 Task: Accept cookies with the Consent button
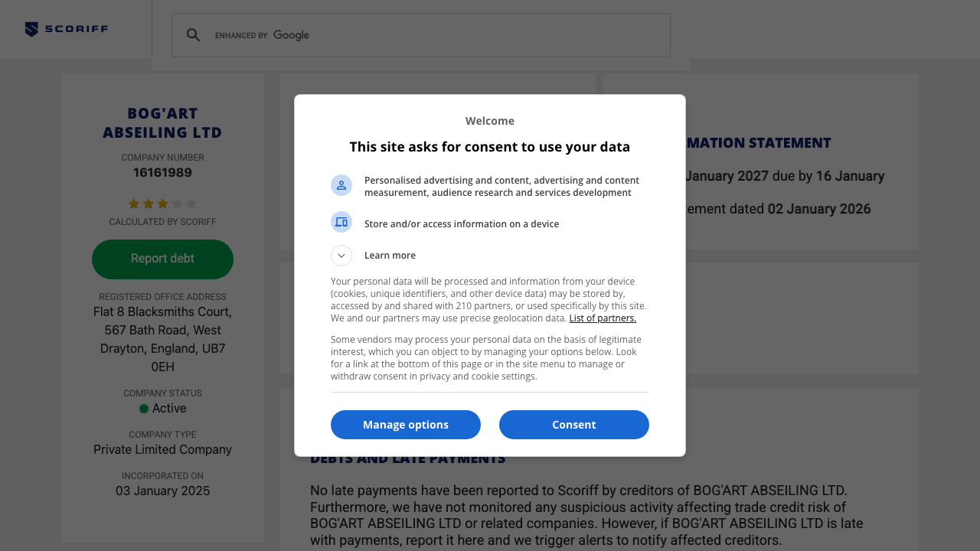574,425
